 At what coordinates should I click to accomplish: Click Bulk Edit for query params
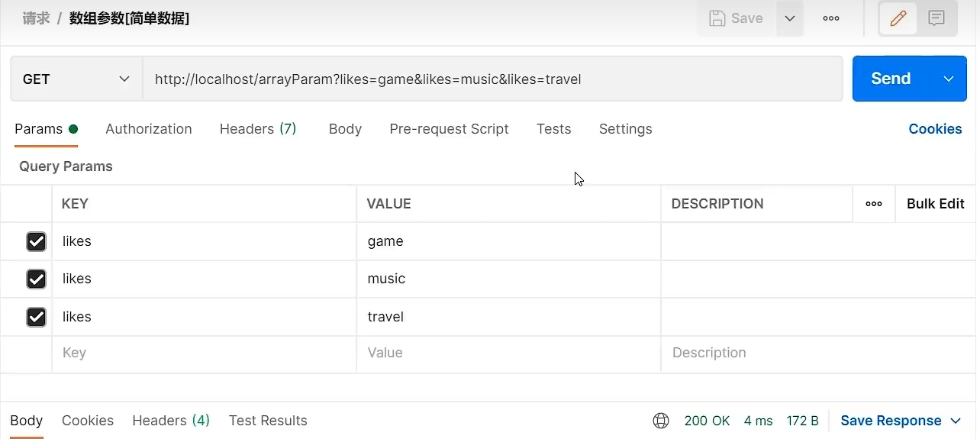(936, 204)
